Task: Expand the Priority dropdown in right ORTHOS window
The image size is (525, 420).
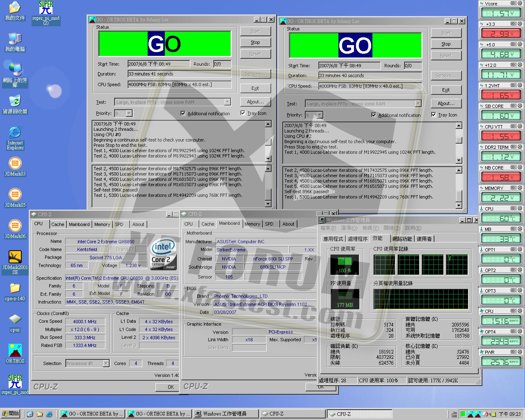Action: [320, 115]
